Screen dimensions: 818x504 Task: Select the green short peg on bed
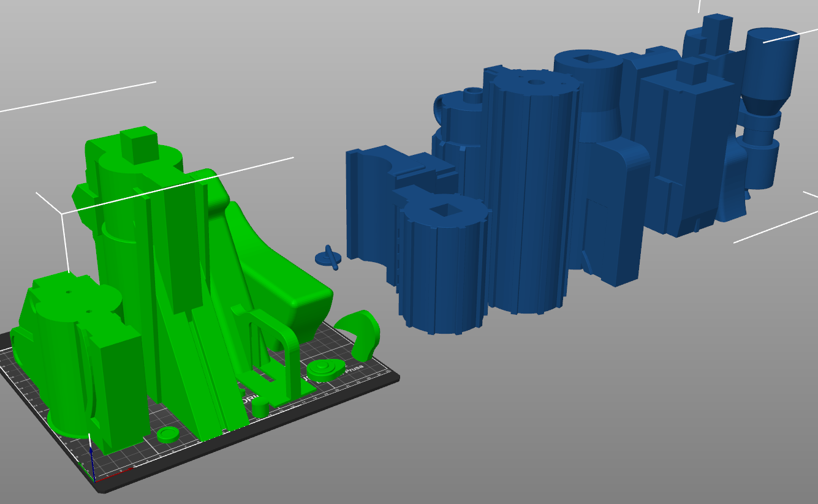coord(260,408)
